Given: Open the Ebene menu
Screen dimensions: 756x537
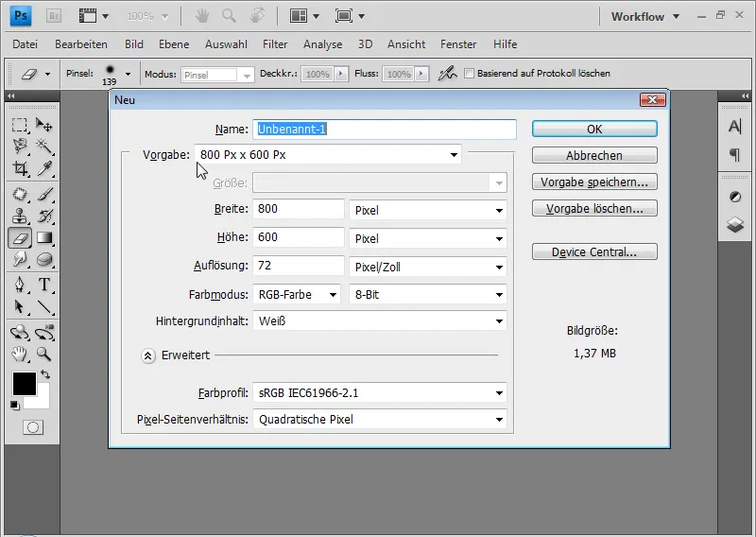Looking at the screenshot, I should (x=174, y=44).
